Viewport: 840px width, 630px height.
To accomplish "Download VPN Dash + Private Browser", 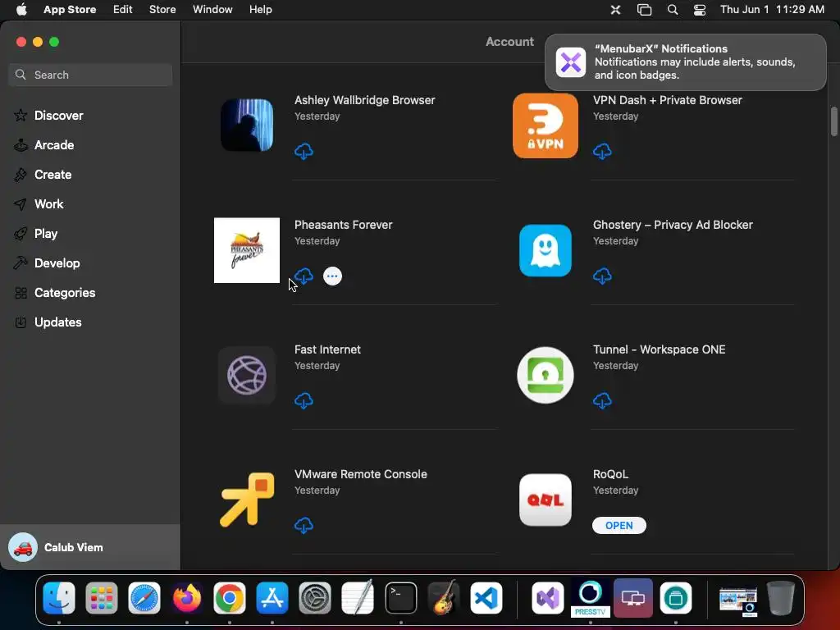I will [x=602, y=152].
